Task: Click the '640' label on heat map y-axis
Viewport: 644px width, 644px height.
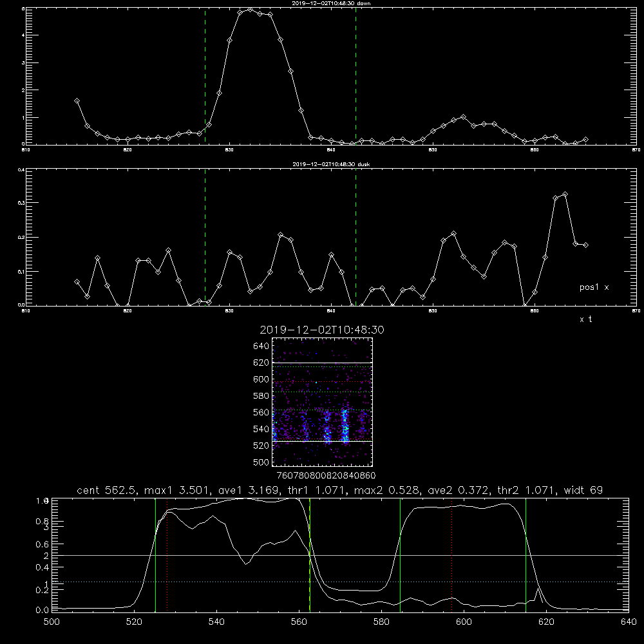Action: [x=261, y=346]
